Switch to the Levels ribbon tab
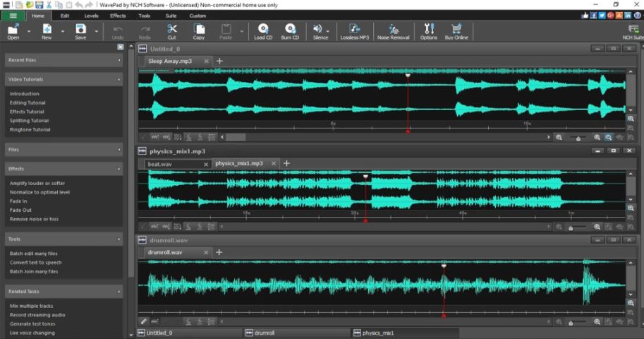Viewport: 644px width, 339px height. [91, 16]
